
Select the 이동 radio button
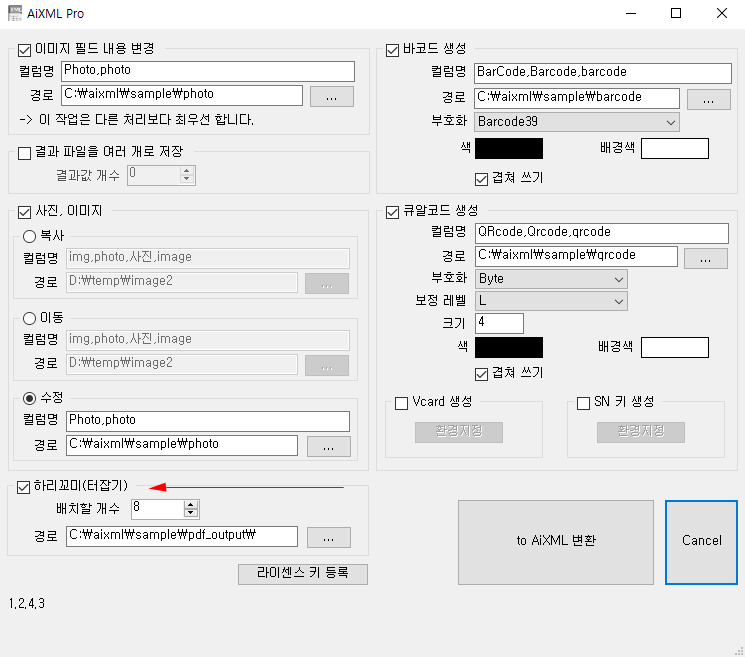29,319
